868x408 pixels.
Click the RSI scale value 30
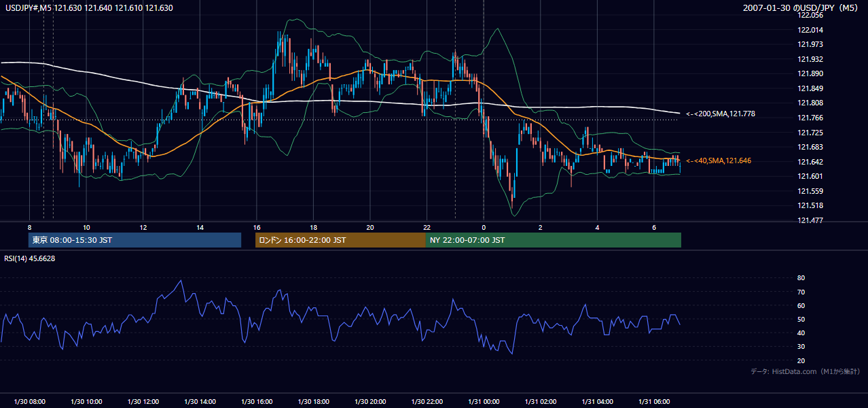[x=801, y=347]
